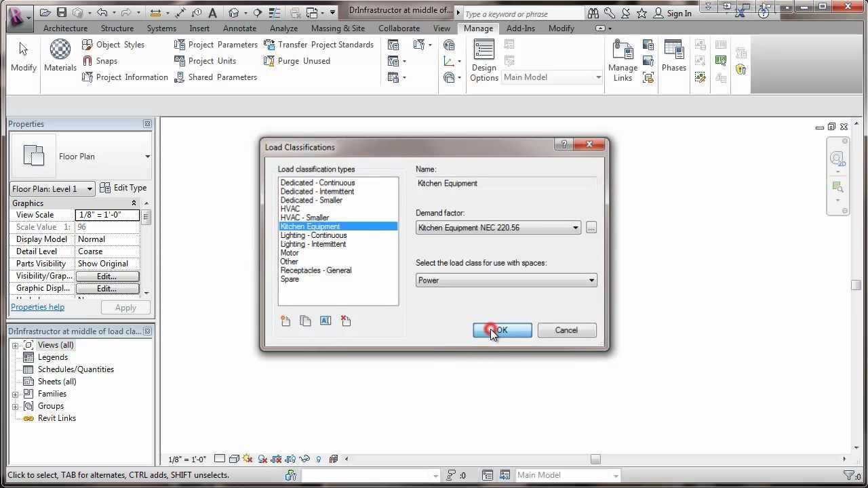Open Snaps settings

coord(100,61)
